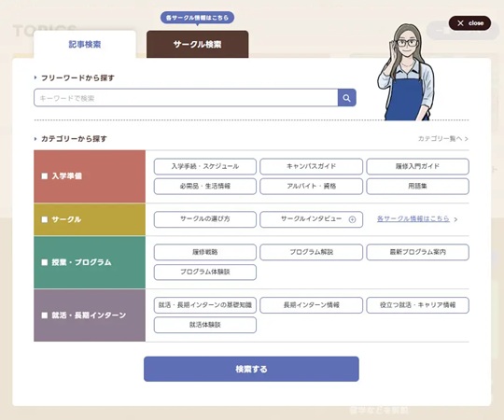Click the キーワードで検索 input field

click(186, 98)
